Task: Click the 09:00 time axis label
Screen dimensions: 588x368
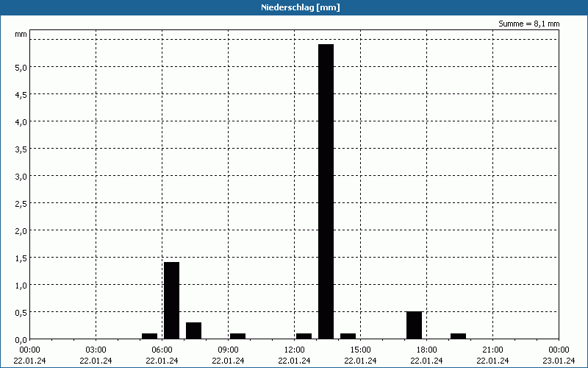Action: tap(228, 350)
